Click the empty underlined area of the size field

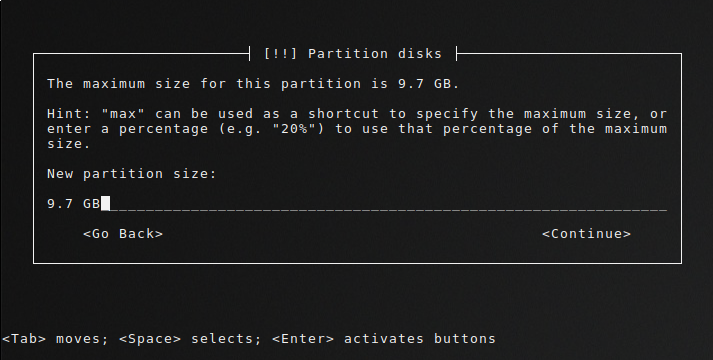tap(389, 204)
